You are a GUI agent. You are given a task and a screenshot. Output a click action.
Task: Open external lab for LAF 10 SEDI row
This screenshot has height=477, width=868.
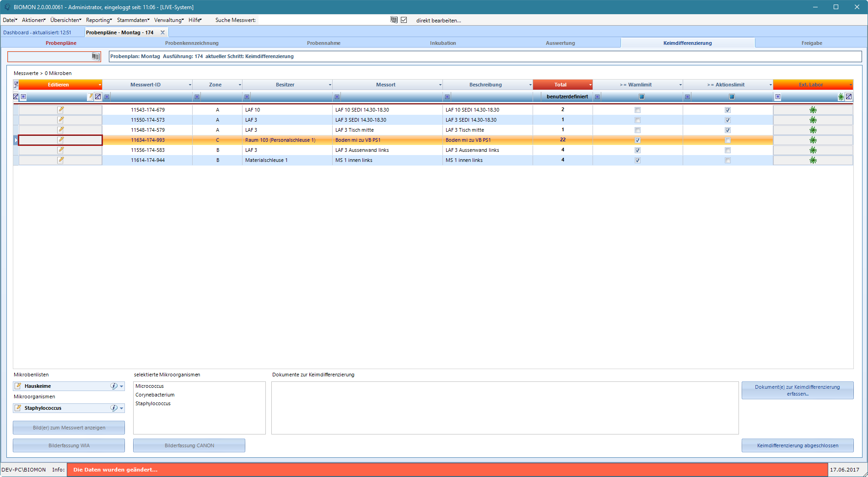point(813,110)
